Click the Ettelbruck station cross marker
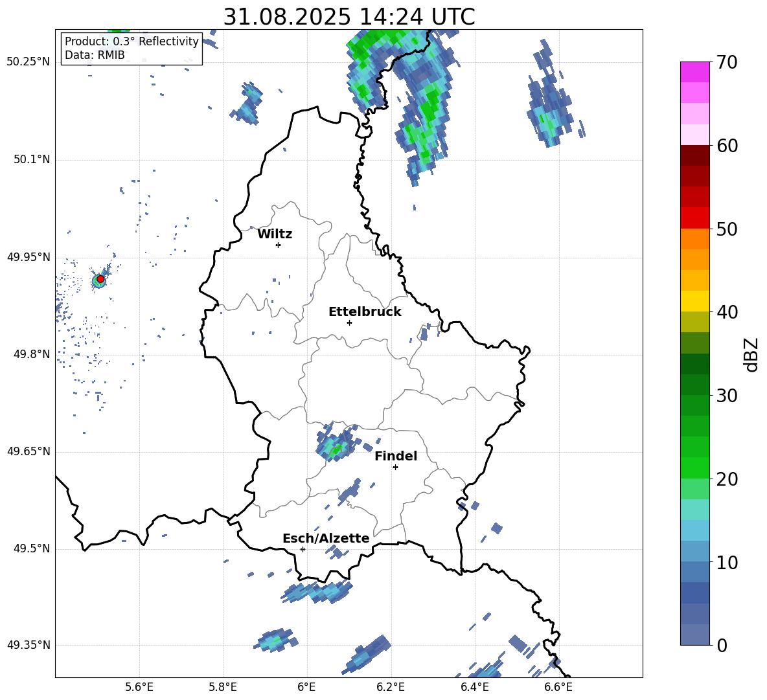The width and height of the screenshot is (767, 700). click(349, 322)
